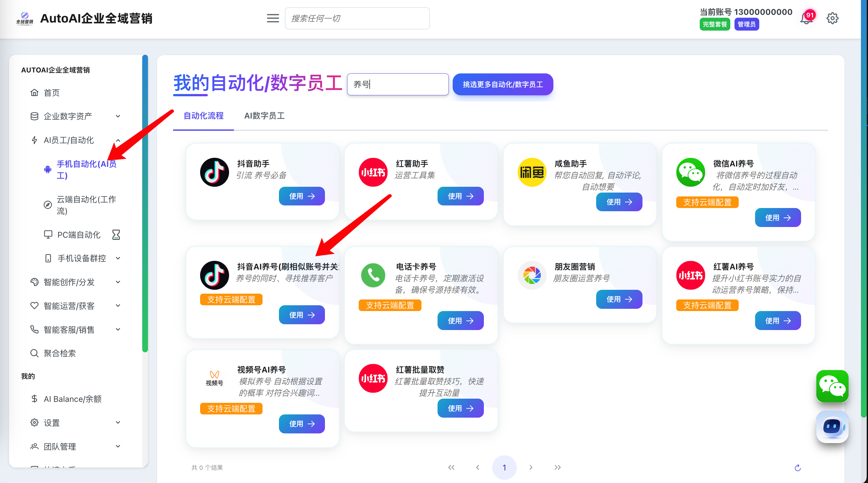Image resolution: width=868 pixels, height=483 pixels.
Task: Click 使用 button on 抖音助手 card
Action: (x=301, y=196)
